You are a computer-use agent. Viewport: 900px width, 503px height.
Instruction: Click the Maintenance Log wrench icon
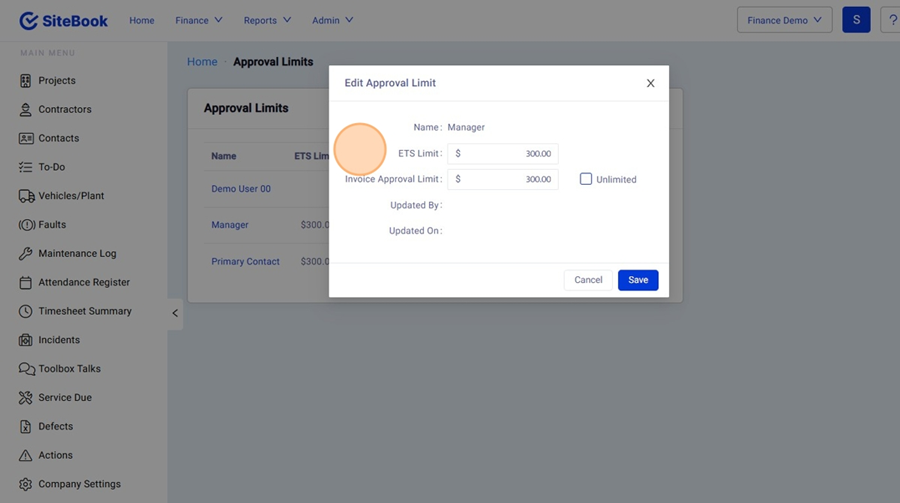click(26, 254)
